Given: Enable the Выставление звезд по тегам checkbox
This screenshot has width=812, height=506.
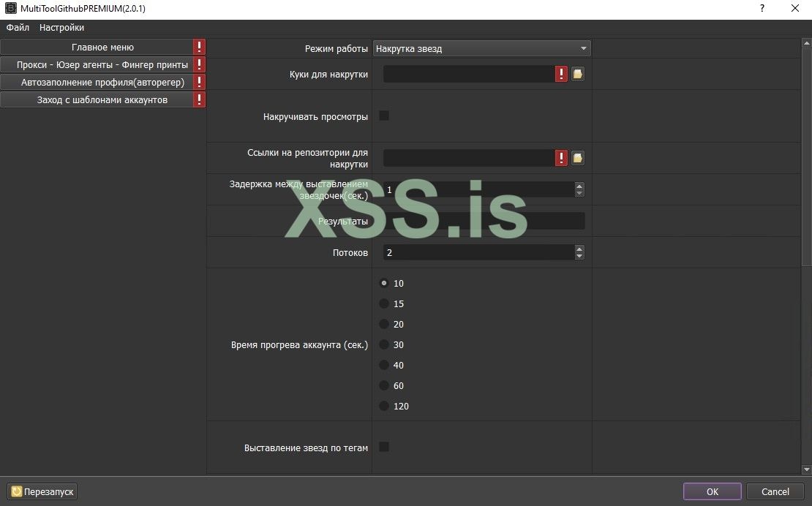Looking at the screenshot, I should (384, 447).
